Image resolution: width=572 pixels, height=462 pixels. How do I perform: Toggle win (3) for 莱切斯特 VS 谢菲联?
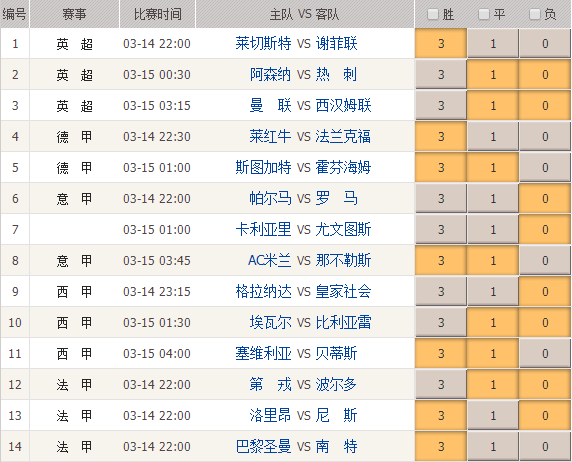pos(441,44)
